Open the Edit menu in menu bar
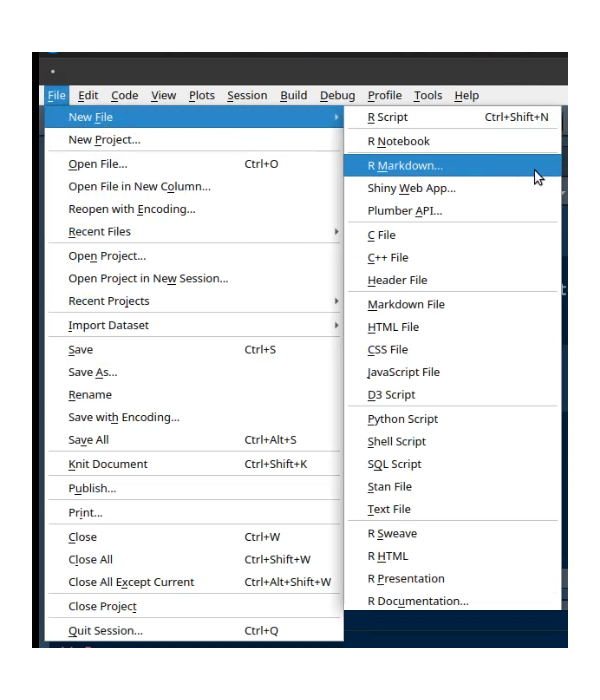Screen dimensions: 600x700 coord(88,95)
